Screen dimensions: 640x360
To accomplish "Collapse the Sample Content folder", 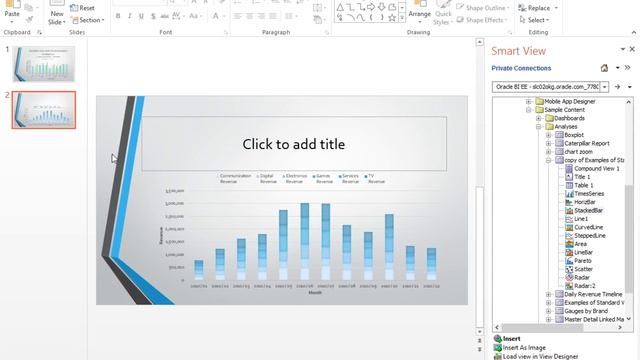I will tap(529, 110).
